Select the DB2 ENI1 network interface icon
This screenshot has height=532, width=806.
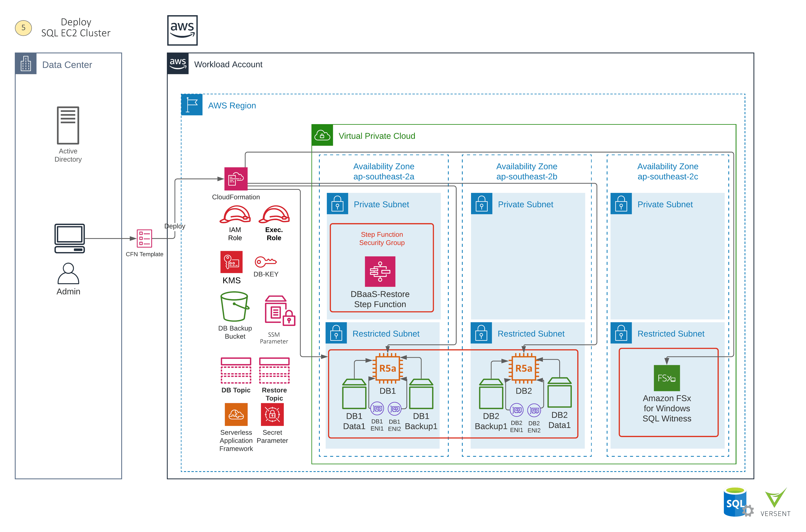click(517, 410)
